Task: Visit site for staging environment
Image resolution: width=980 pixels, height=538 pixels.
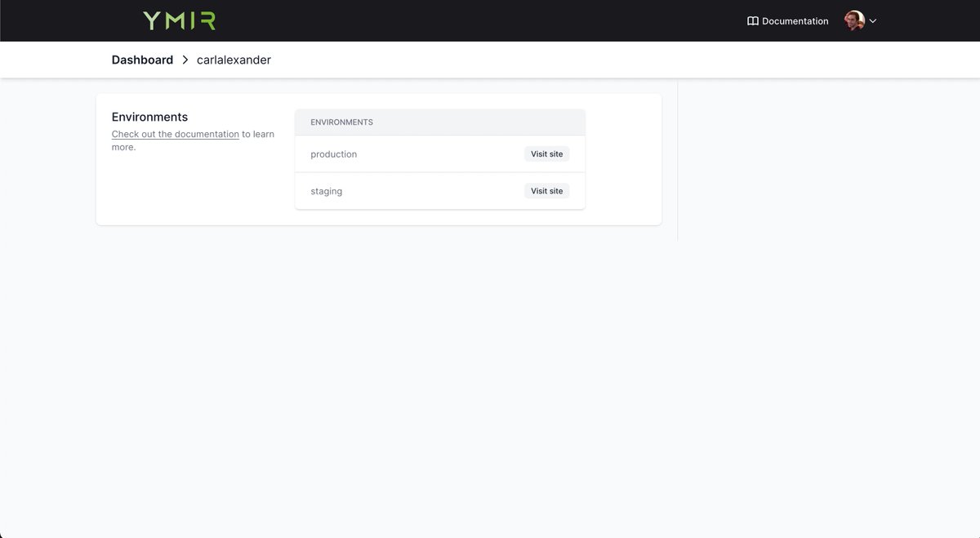Action: click(546, 191)
